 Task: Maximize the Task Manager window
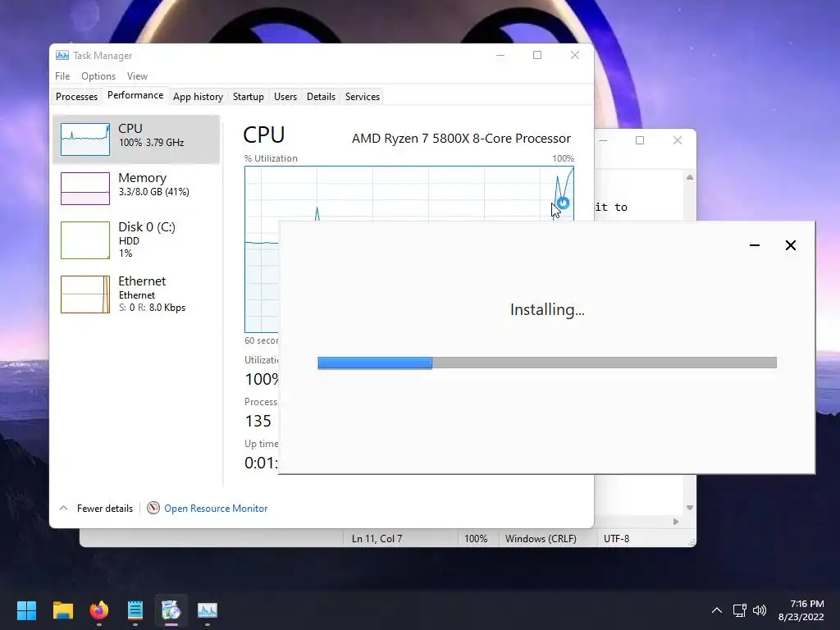coord(537,55)
